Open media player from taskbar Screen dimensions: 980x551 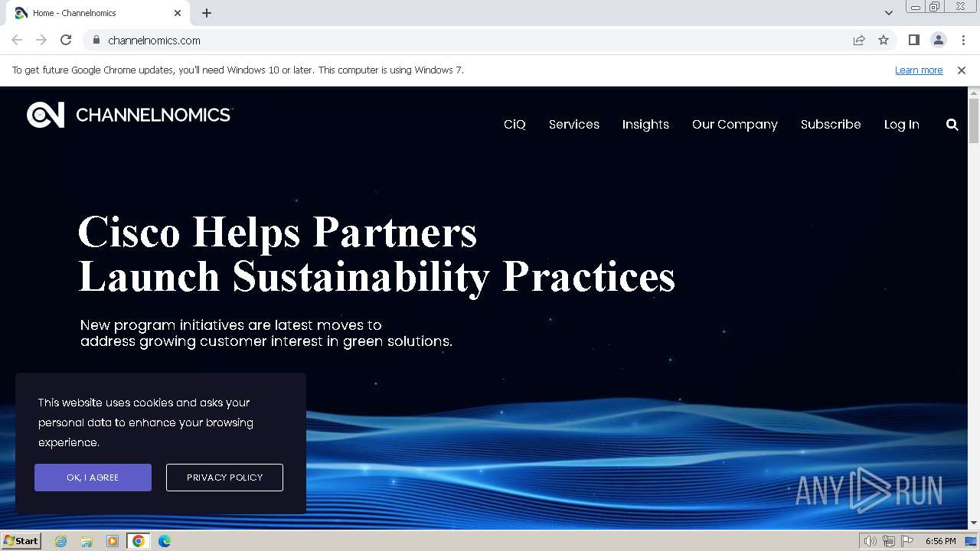pyautogui.click(x=113, y=541)
